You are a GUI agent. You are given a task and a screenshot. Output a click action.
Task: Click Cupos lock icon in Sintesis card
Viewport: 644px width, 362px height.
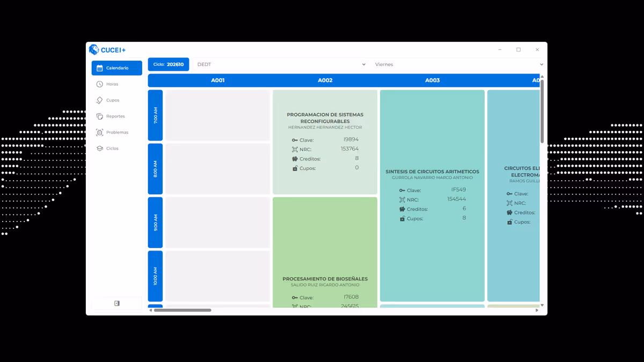(x=402, y=219)
